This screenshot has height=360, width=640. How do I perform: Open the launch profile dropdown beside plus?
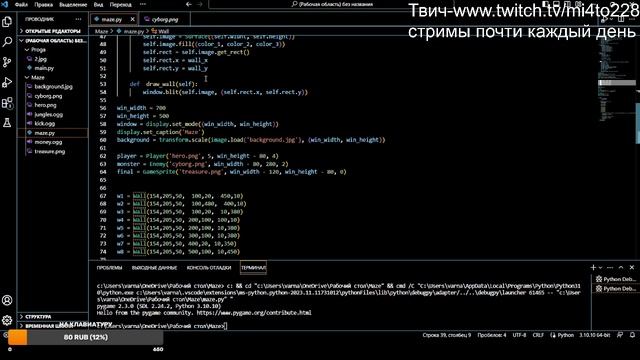[x=600, y=268]
